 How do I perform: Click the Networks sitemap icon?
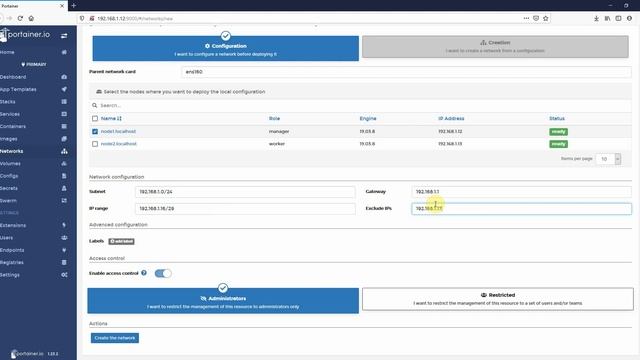pos(64,151)
